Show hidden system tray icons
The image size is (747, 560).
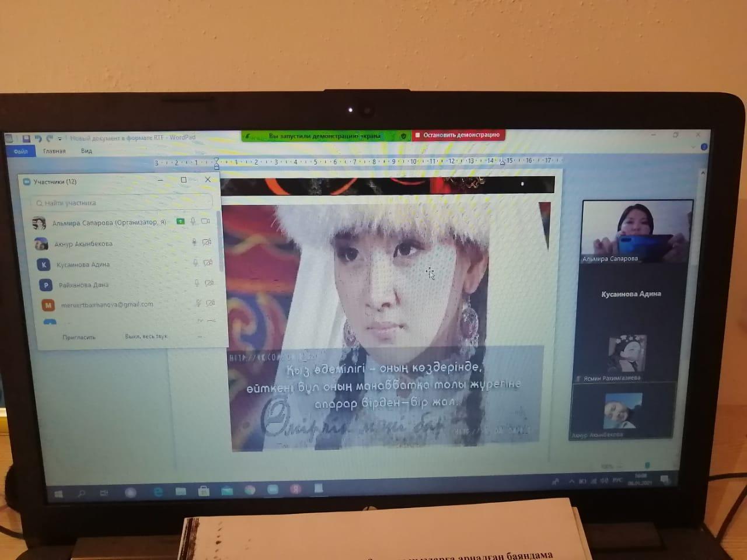click(x=572, y=481)
